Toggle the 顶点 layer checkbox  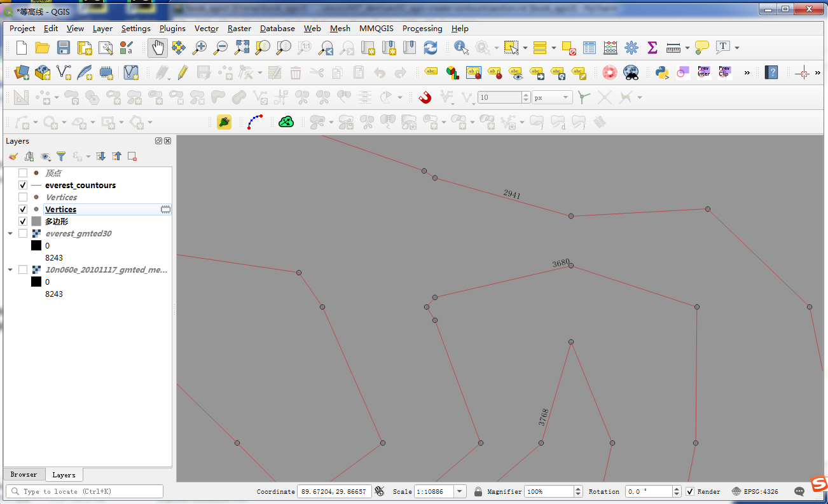pos(23,173)
